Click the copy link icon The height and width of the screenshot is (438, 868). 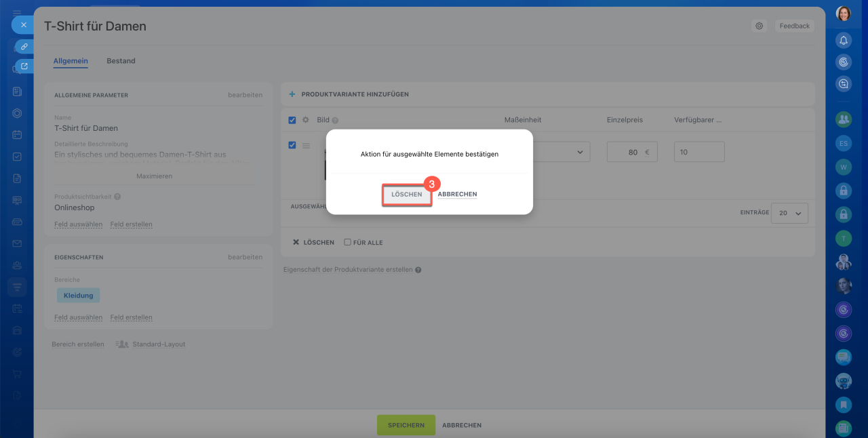[24, 47]
